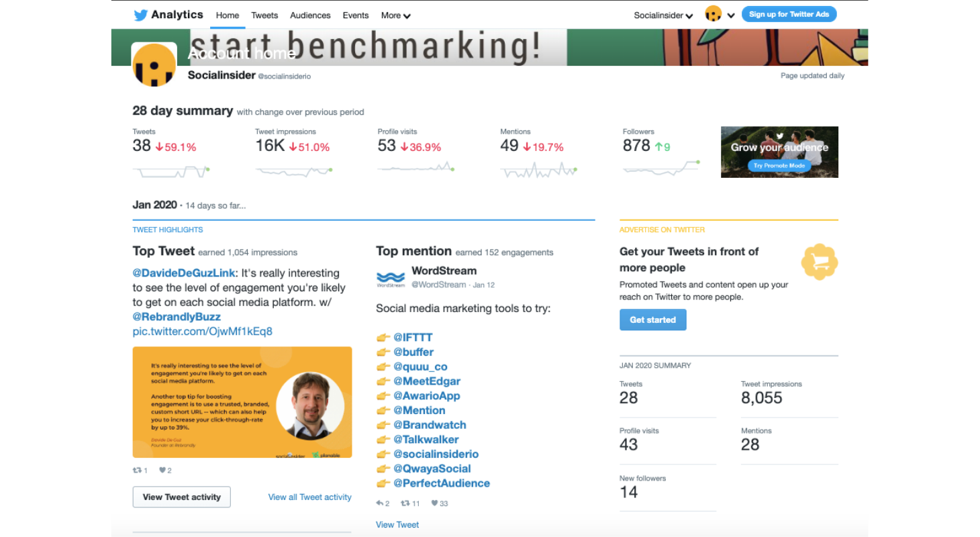Image resolution: width=980 pixels, height=537 pixels.
Task: Click the heart icon under Top Tweet
Action: click(x=162, y=471)
